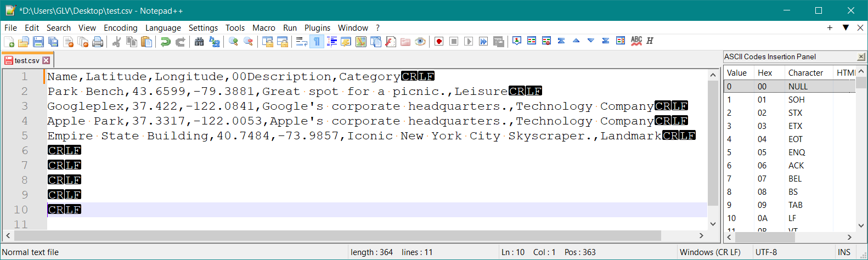Zoom in with magnifier plus icon
The width and height of the screenshot is (868, 260).
tap(233, 42)
